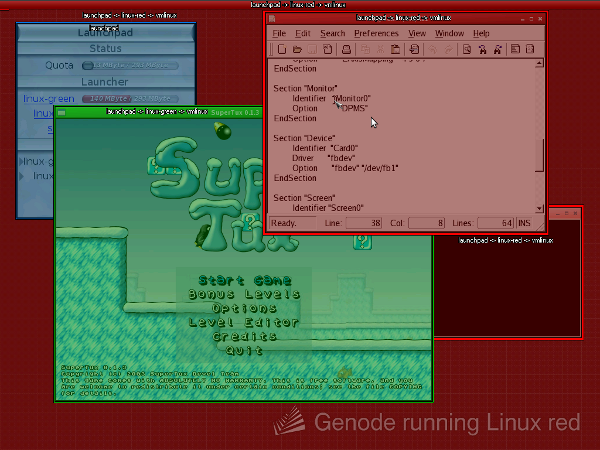Viewport: 600px width, 450px height.
Task: Choose Quit in SuperTux menu
Action: pyautogui.click(x=244, y=350)
